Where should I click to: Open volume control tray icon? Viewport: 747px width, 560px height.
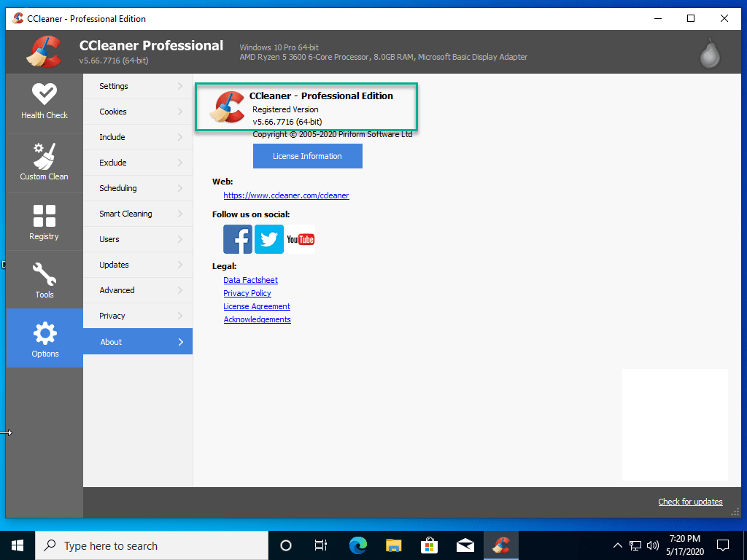point(653,545)
